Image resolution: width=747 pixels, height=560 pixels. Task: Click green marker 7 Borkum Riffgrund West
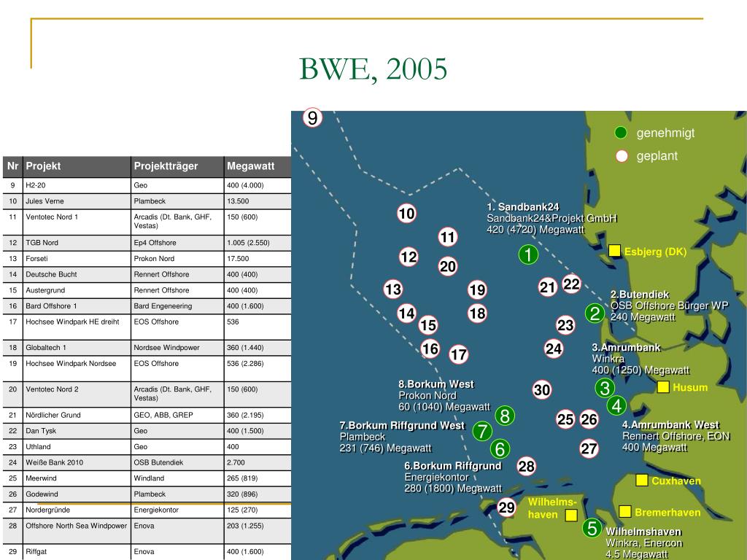[x=482, y=431]
